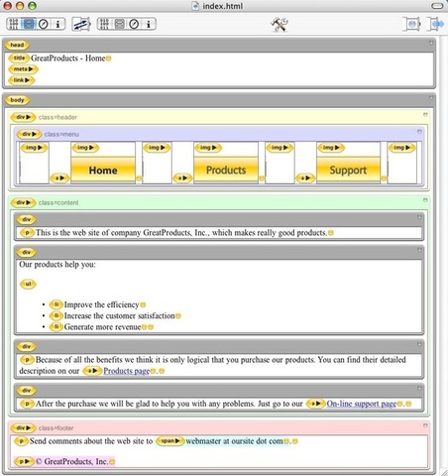Choose compass preview mode in second group
Screen dimensions: 448x476
click(x=134, y=24)
